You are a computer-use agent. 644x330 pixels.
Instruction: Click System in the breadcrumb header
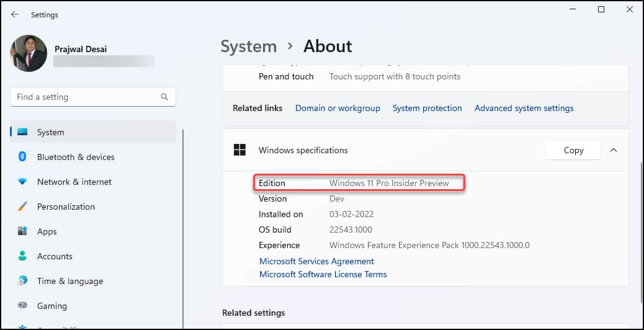pos(249,47)
